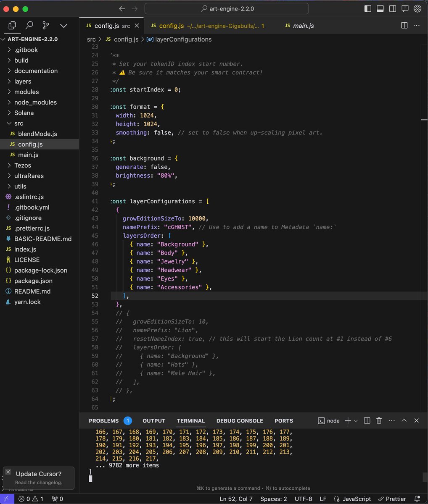This screenshot has height=504, width=428.
Task: Open .gitbook.yml file
Action: tap(40, 207)
